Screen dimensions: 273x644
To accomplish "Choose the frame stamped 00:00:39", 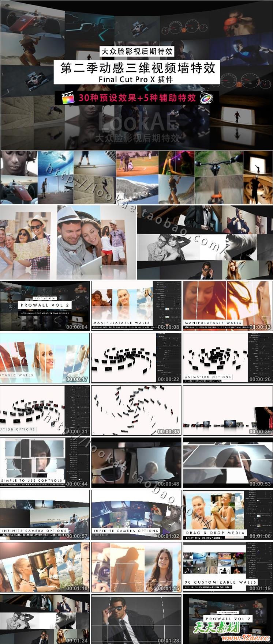I will pyautogui.click(x=228, y=410).
